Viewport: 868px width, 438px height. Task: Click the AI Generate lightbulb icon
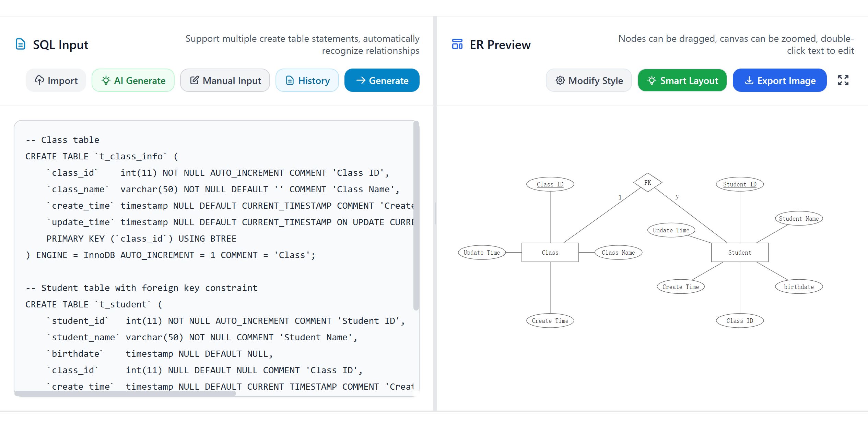(x=106, y=80)
